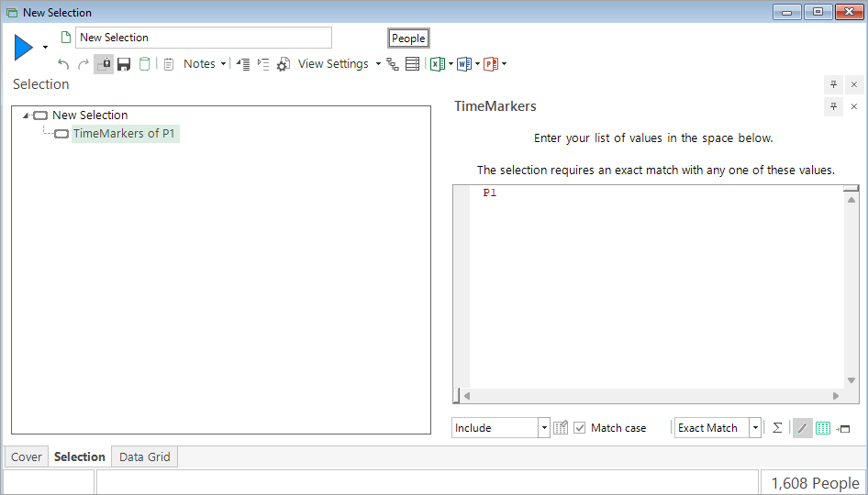Maximize the New Selection window

click(x=818, y=12)
